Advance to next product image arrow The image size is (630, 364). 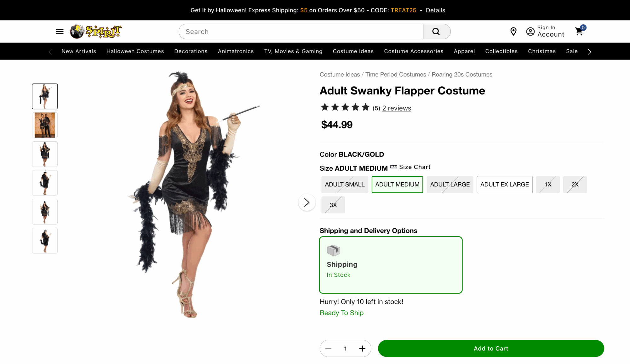[x=307, y=202]
